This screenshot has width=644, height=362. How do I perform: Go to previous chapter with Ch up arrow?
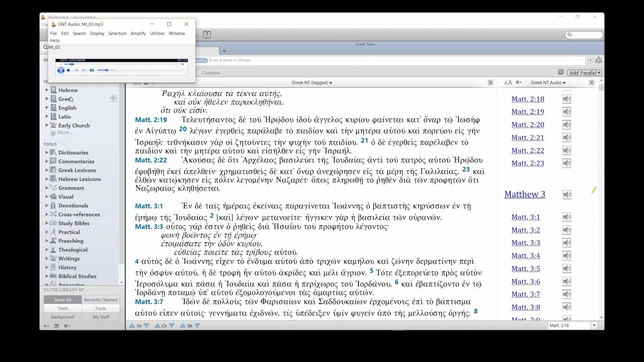click(x=157, y=326)
